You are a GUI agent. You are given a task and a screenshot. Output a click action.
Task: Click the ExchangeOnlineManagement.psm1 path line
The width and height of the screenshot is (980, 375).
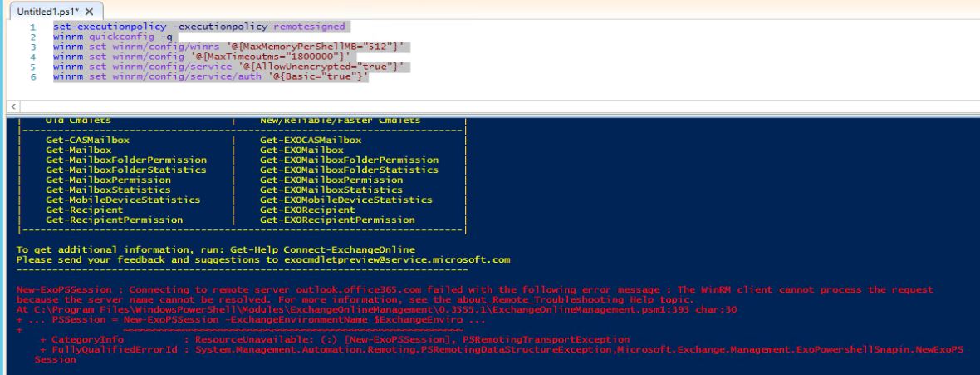click(x=376, y=310)
